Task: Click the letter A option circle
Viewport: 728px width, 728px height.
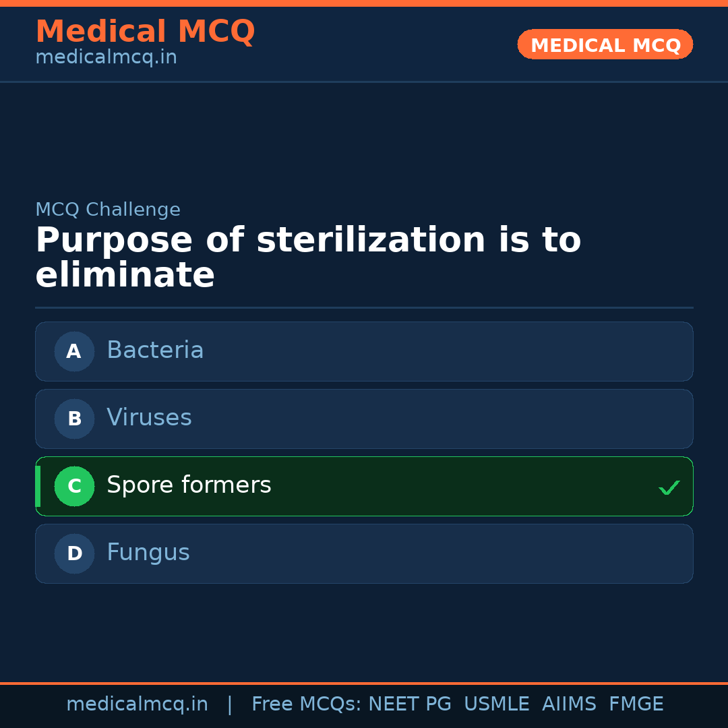Action: coord(74,351)
